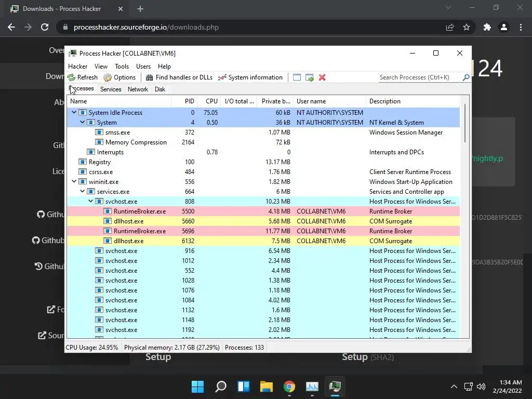Screen dimensions: 532x399
Task: Open a new Chrome tab
Action: pyautogui.click(x=140, y=9)
